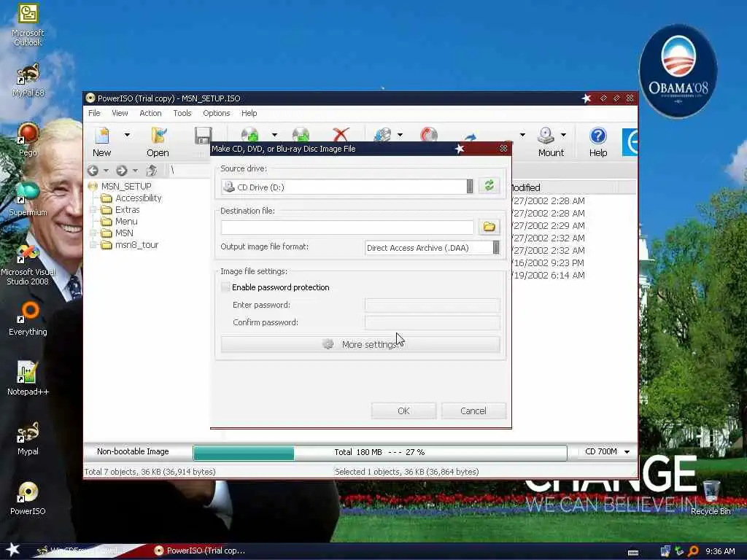The width and height of the screenshot is (747, 560).
Task: Select the MSN folder in tree
Action: [x=124, y=233]
